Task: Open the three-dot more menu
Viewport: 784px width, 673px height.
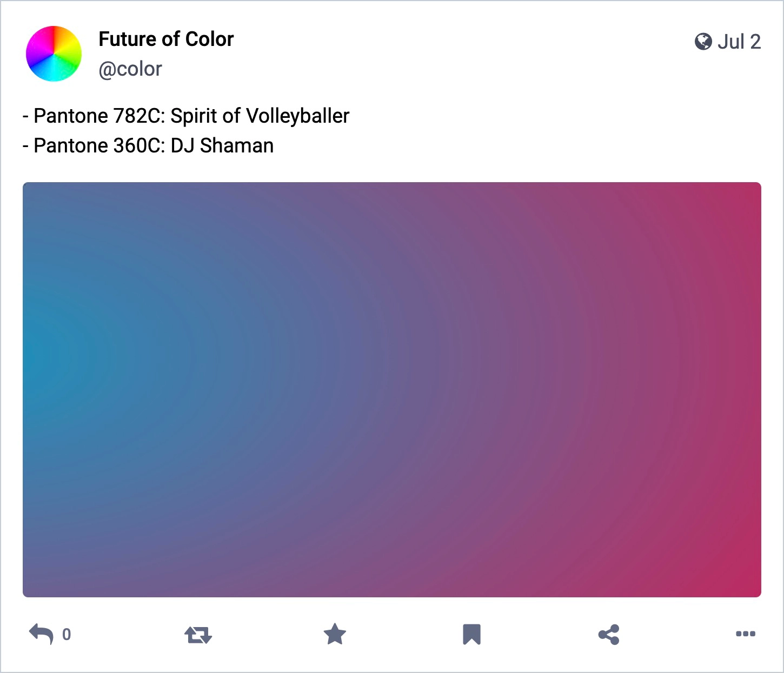Action: 746,634
